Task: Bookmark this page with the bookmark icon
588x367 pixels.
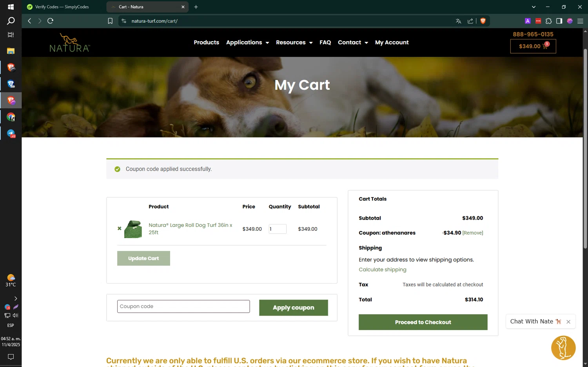Action: click(110, 21)
